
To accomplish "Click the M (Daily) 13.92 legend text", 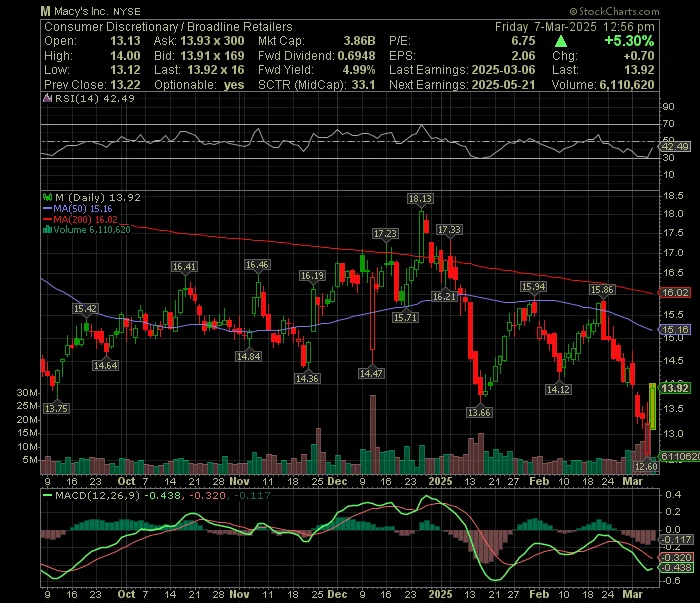I will pyautogui.click(x=97, y=197).
